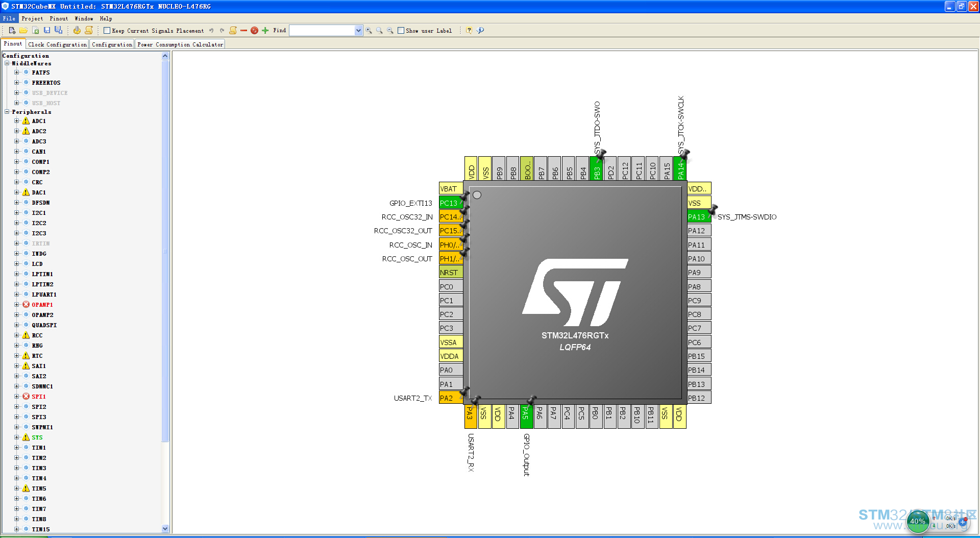Tick the Show user Label checkbox

click(401, 31)
